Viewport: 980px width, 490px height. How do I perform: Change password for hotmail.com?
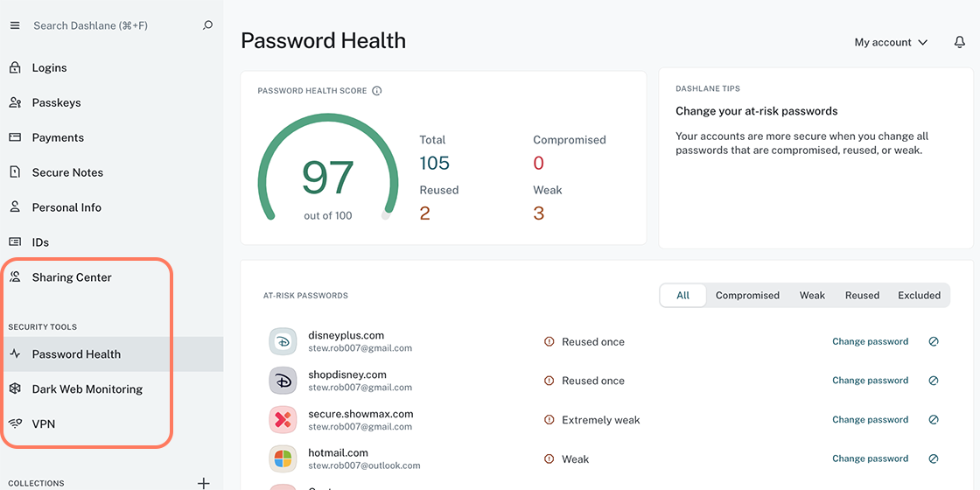tap(870, 458)
